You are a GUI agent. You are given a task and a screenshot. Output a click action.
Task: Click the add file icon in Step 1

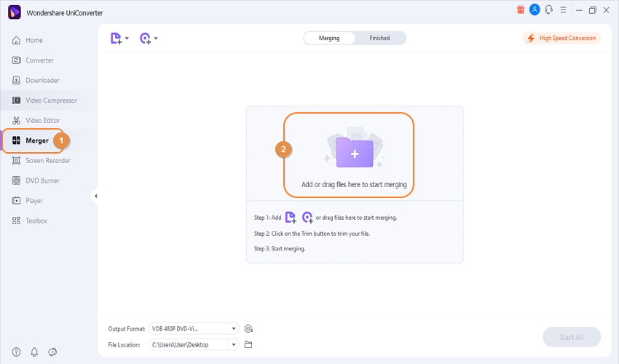tap(291, 217)
